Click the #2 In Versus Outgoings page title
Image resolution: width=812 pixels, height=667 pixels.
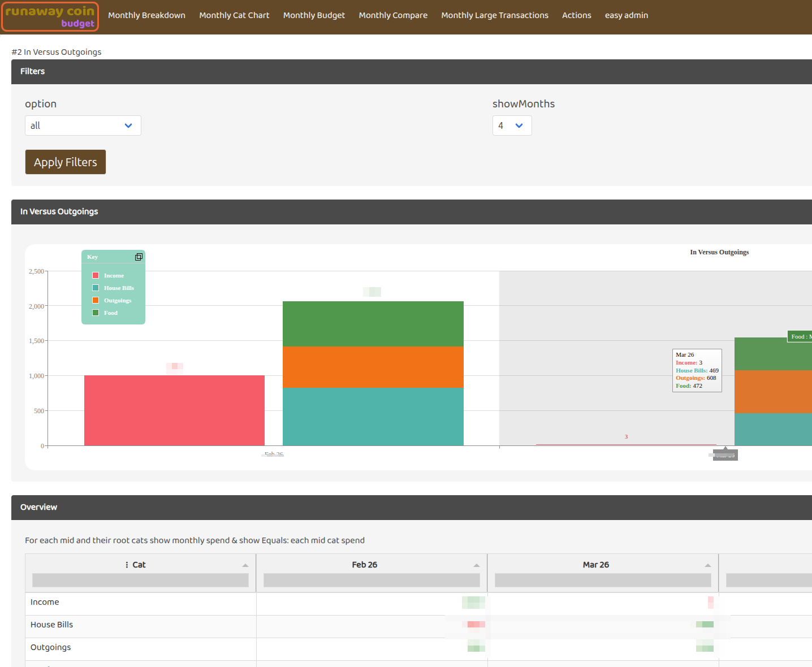(57, 52)
